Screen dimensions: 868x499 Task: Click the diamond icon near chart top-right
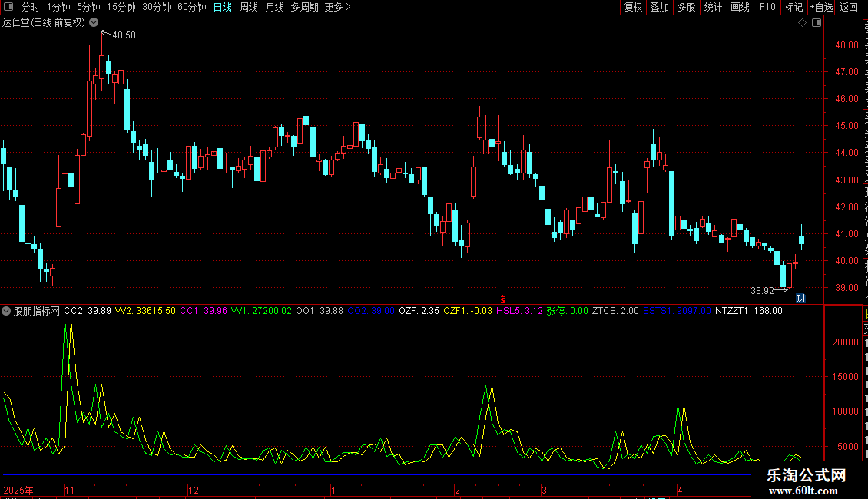tap(802, 23)
